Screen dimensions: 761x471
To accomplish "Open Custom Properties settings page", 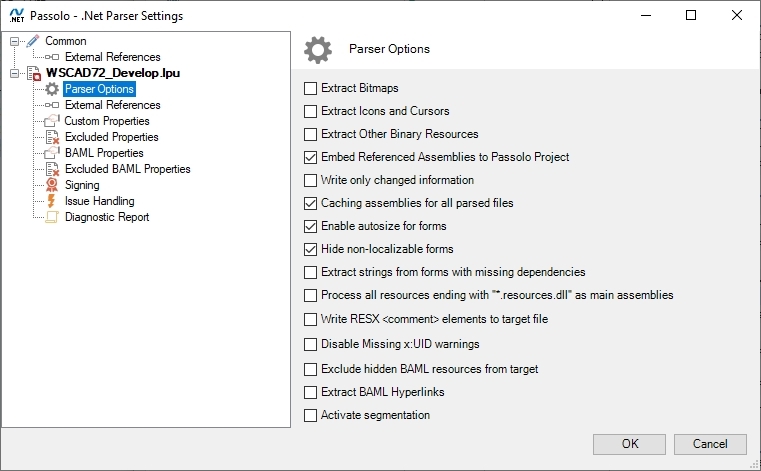I will pos(107,121).
